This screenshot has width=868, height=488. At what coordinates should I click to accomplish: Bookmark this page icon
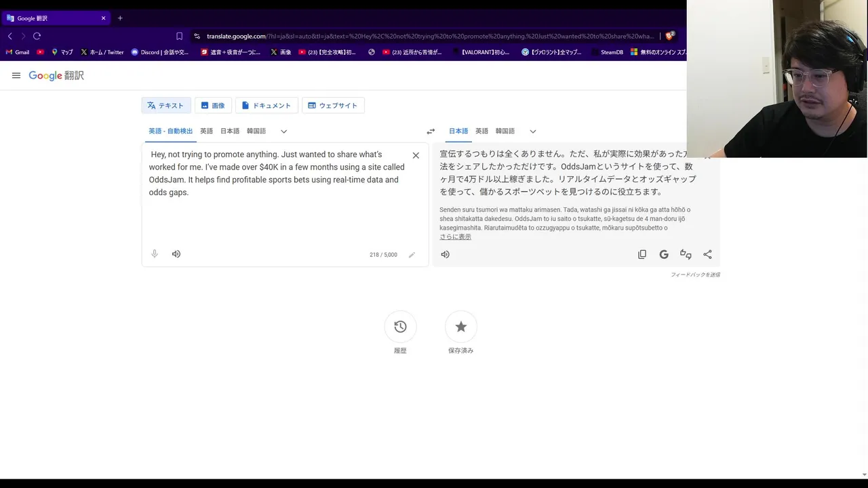[179, 36]
